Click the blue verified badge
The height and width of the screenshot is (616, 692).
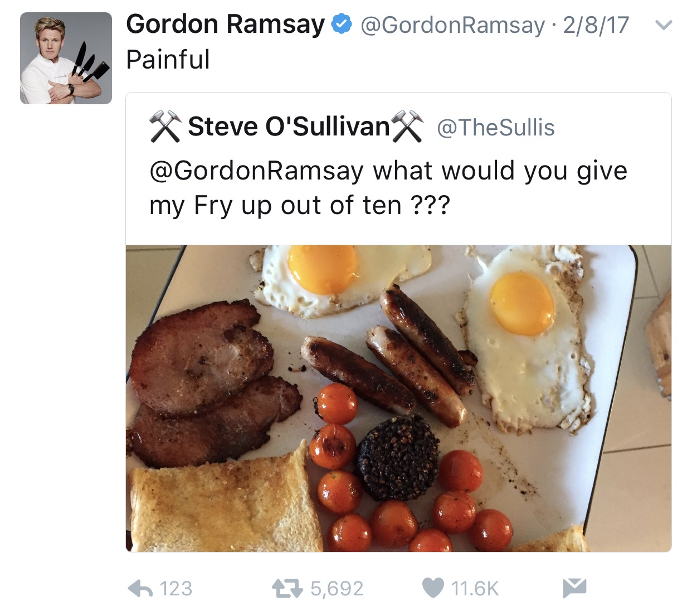coord(342,24)
